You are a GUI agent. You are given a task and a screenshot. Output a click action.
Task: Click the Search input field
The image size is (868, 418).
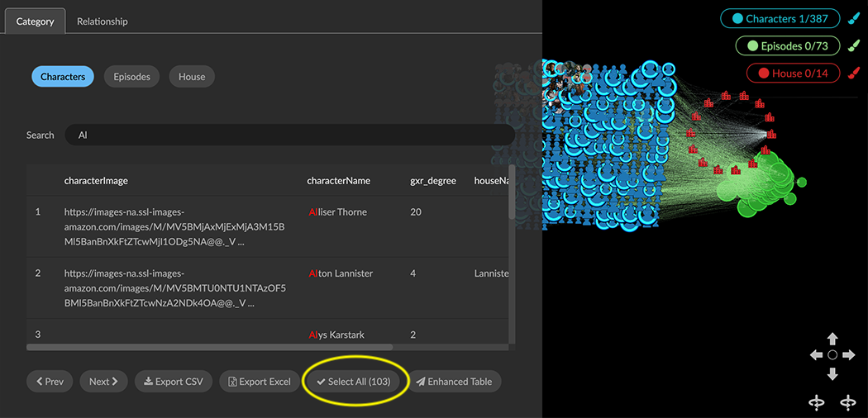290,135
